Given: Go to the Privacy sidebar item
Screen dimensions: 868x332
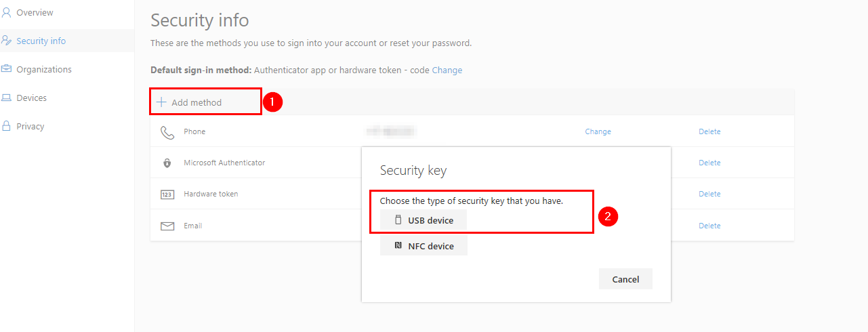Looking at the screenshot, I should [x=30, y=126].
